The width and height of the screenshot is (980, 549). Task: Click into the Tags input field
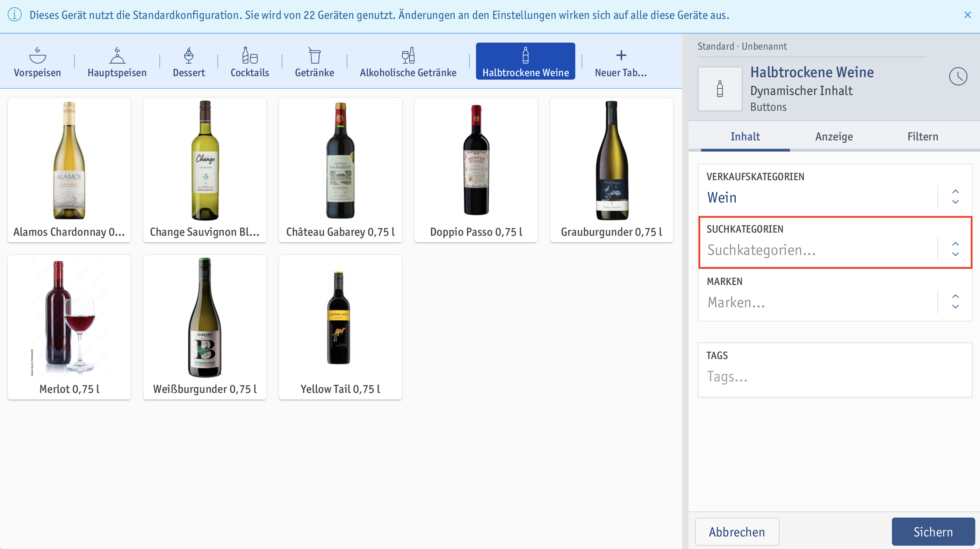click(x=835, y=370)
